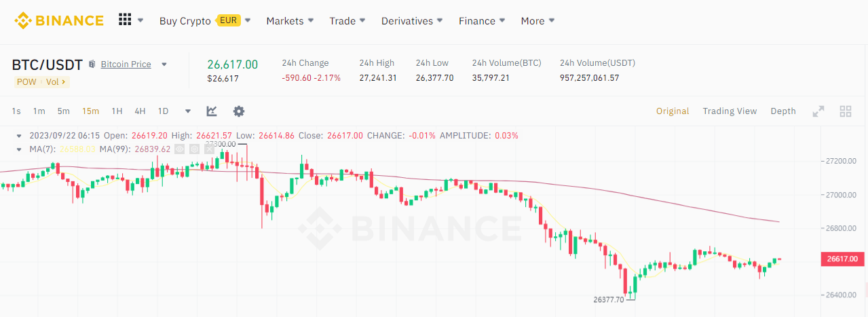The height and width of the screenshot is (317, 868).
Task: Remove the MA indicator with X icon
Action: click(209, 149)
